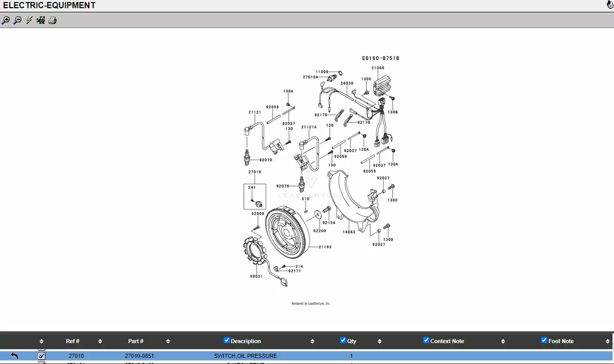Click the Ref # column header
Image resolution: width=614 pixels, height=364 pixels.
[x=72, y=341]
